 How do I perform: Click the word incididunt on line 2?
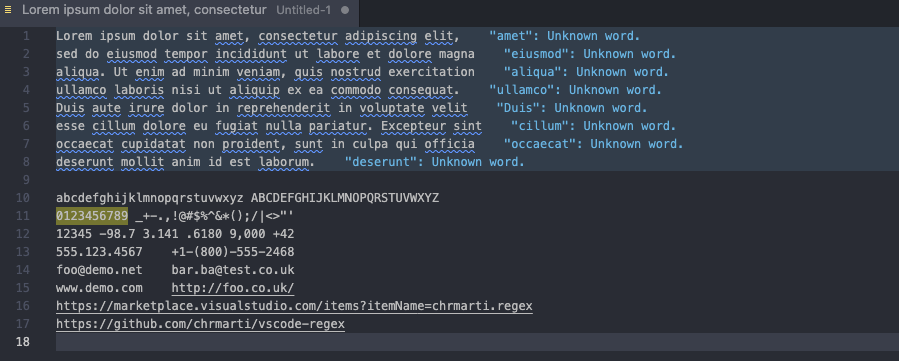(x=251, y=54)
